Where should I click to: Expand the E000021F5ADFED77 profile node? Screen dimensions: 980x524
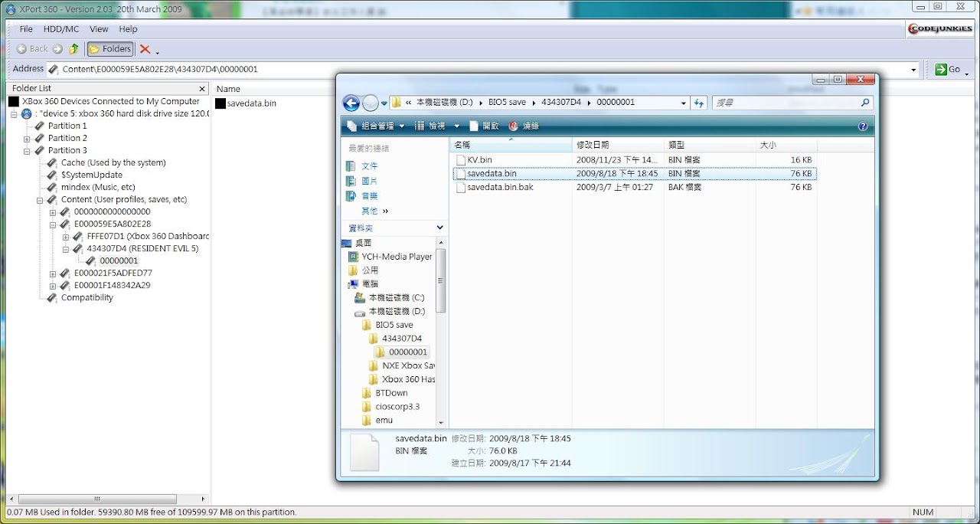[53, 273]
